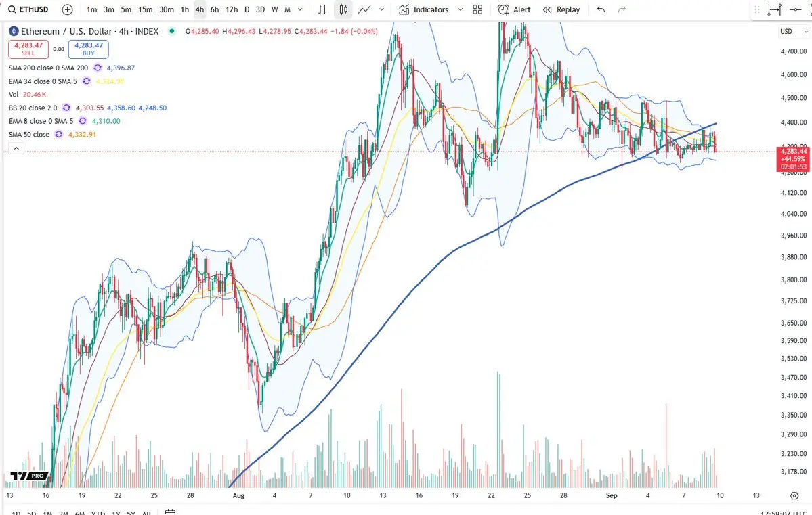Collapse the indicator legend with the chevron
This screenshot has width=812, height=515.
pos(16,149)
